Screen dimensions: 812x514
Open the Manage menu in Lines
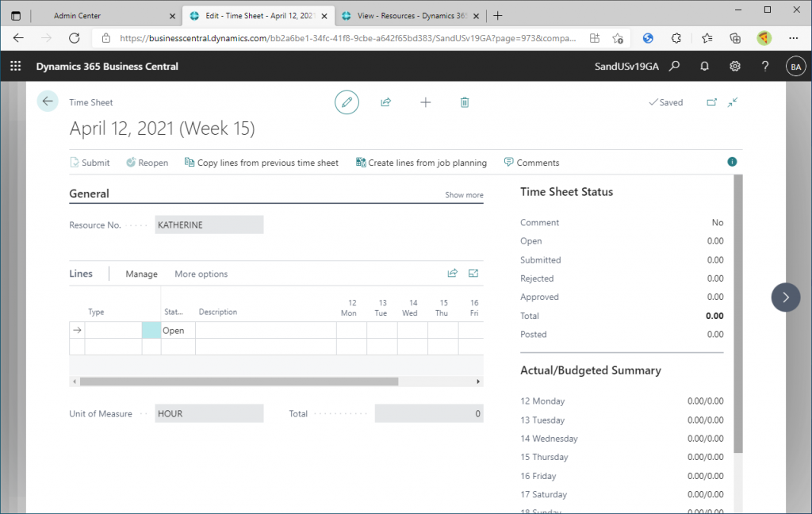coord(141,274)
